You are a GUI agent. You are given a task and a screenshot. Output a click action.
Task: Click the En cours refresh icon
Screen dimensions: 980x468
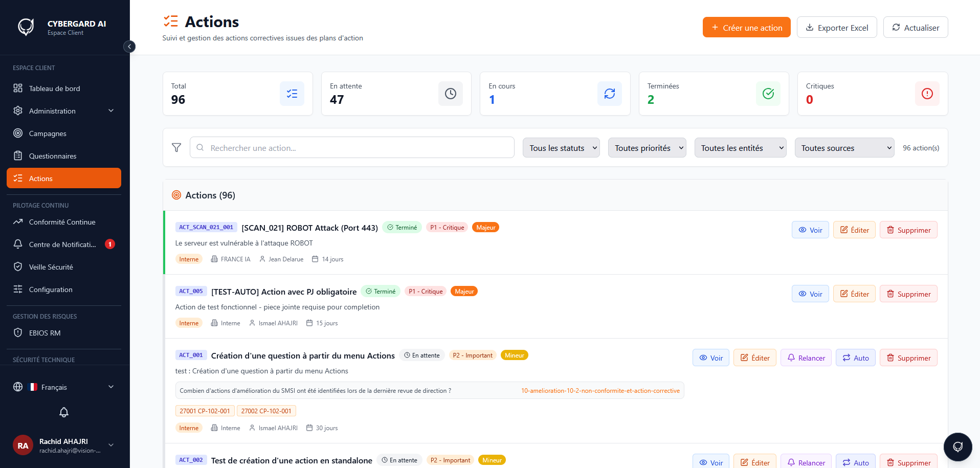point(610,94)
